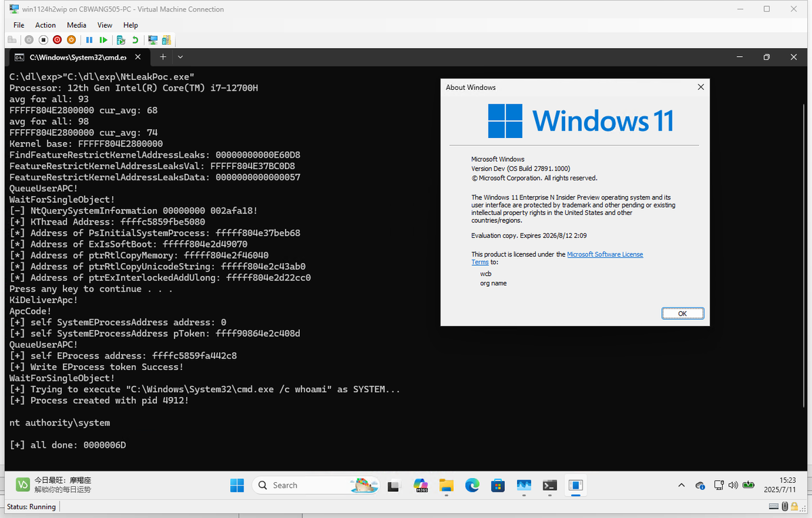Click the '[+] all done: 0000006D' line

point(68,445)
